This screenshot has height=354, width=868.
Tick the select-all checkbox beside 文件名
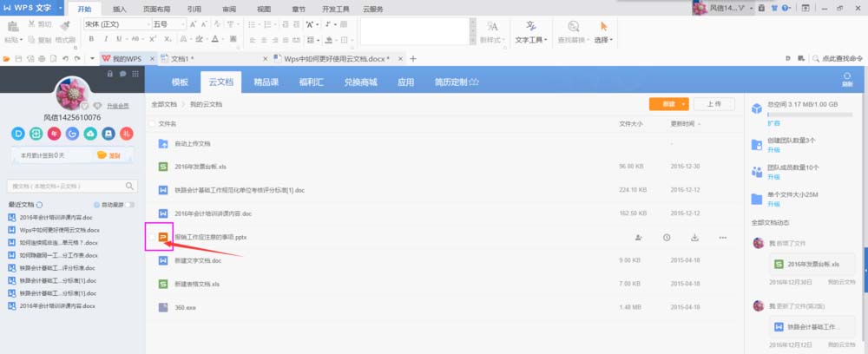(152, 124)
